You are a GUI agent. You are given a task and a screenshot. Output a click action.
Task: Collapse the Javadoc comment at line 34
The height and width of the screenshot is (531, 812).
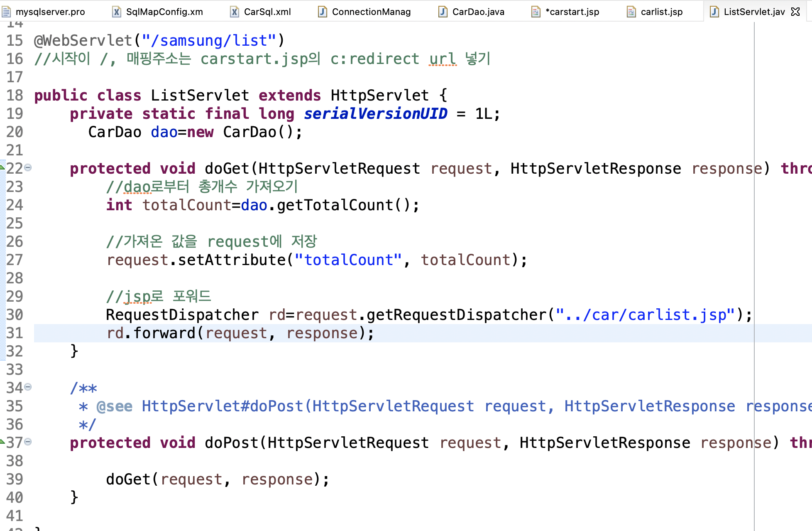pyautogui.click(x=28, y=387)
